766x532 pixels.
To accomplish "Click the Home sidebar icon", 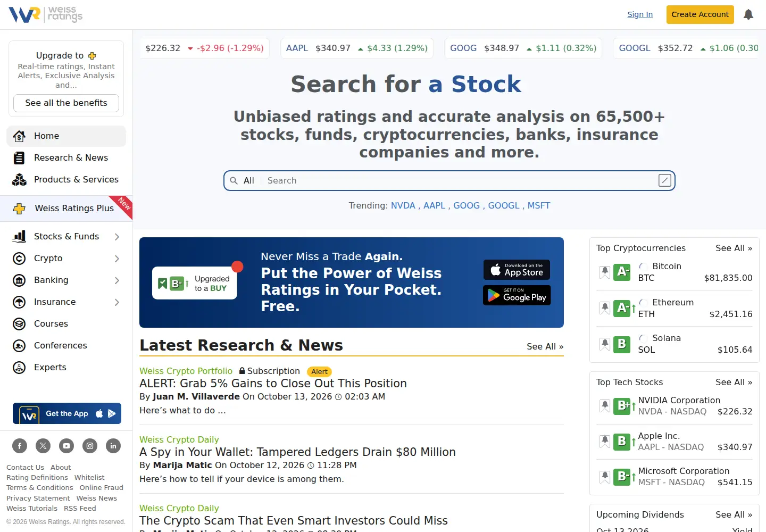I will (19, 136).
